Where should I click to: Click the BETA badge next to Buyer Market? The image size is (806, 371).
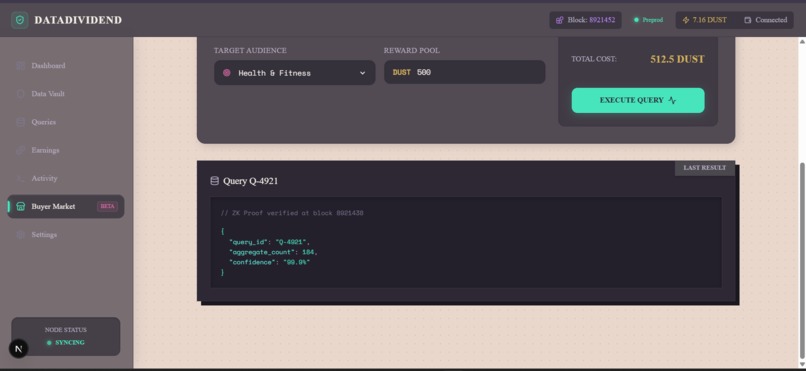(107, 207)
